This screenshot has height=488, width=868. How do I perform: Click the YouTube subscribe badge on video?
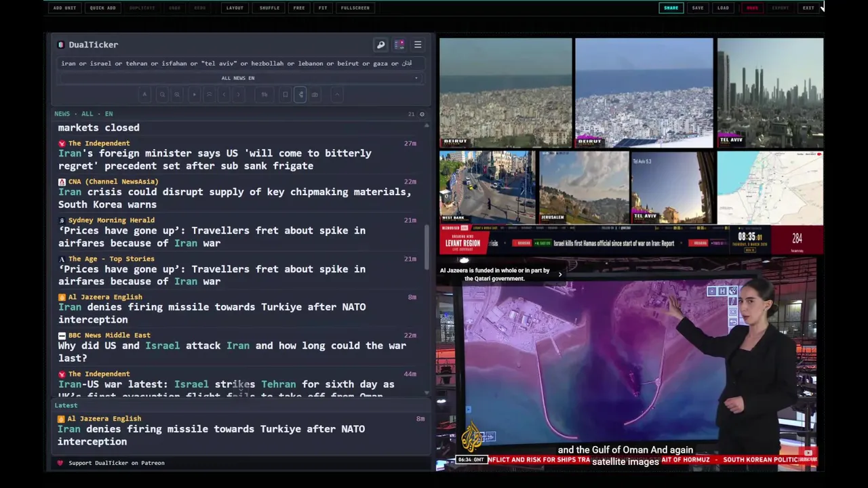[808, 455]
